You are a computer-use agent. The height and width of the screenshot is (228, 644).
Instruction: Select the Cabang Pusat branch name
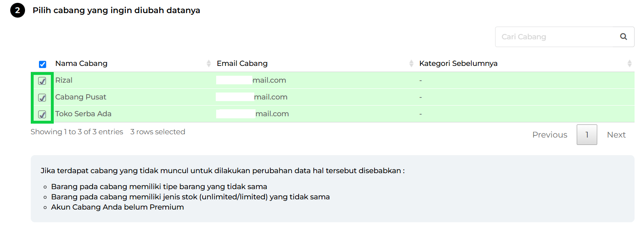pos(81,97)
